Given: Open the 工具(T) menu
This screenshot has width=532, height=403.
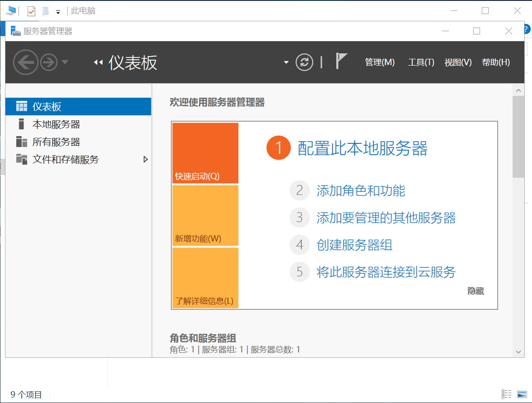Looking at the screenshot, I should [x=421, y=62].
